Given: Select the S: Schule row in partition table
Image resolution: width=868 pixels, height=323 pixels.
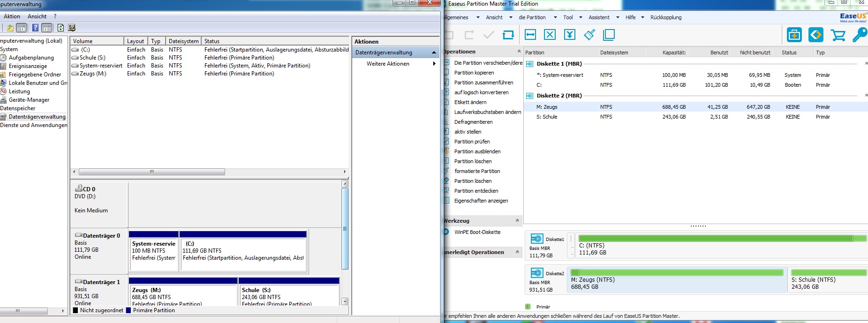Looking at the screenshot, I should (696, 117).
